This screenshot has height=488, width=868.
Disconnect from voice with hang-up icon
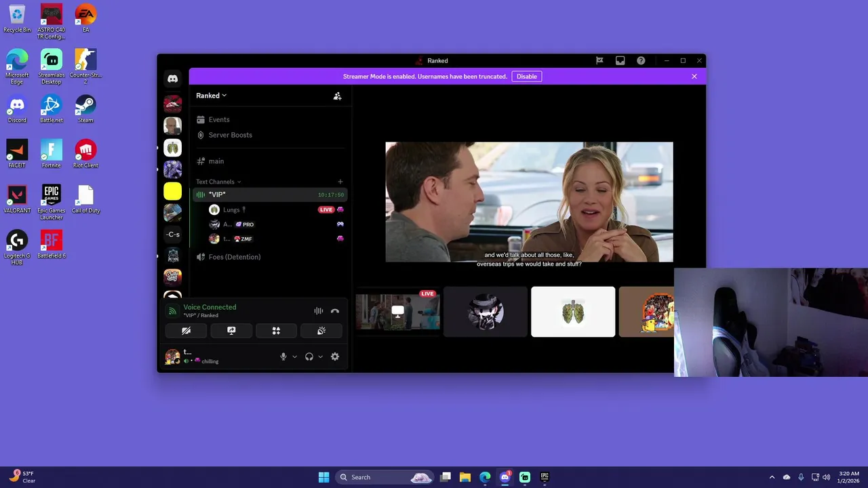pos(335,311)
